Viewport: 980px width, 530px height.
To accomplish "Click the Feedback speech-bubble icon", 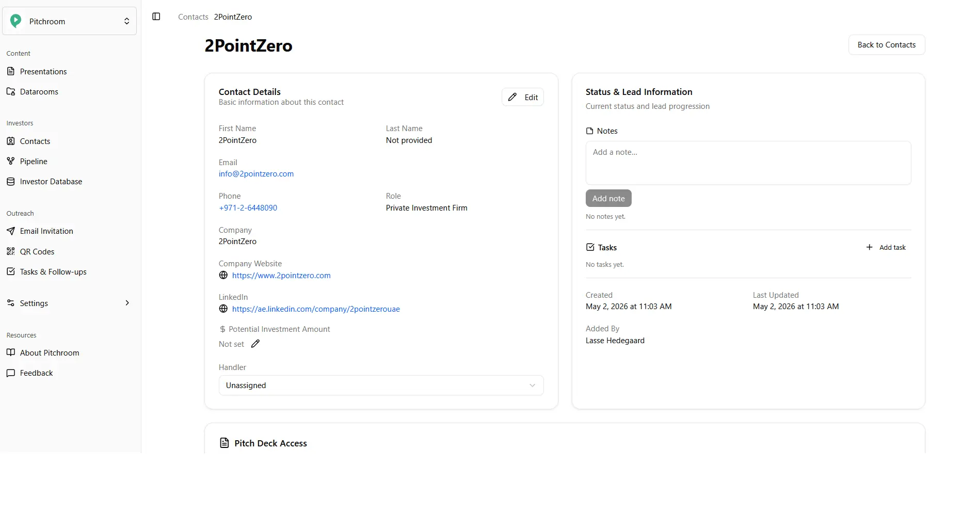I will pos(11,373).
